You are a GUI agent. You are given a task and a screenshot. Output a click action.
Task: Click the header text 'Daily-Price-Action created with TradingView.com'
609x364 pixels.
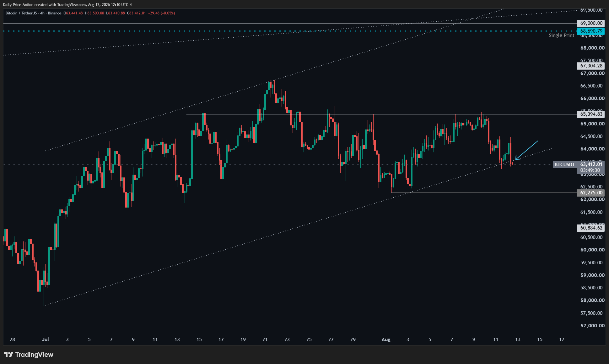[x=45, y=5]
